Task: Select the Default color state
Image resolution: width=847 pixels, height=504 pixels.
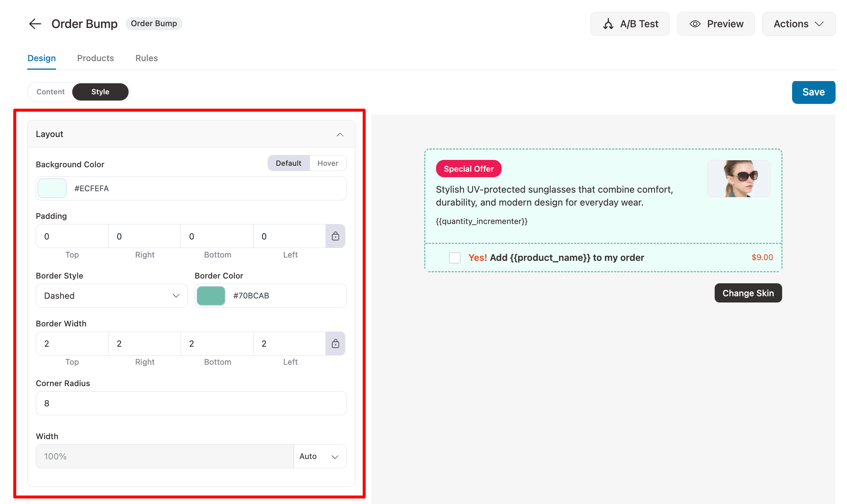Action: (288, 163)
